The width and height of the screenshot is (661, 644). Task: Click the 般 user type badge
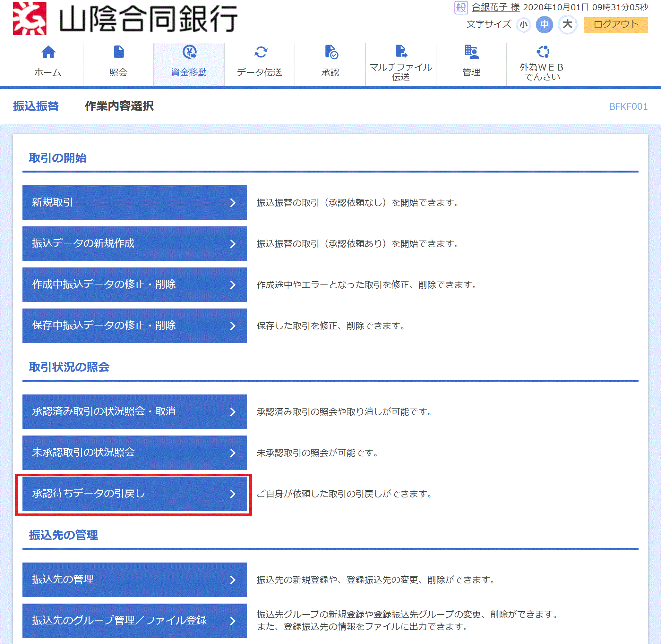(x=461, y=7)
